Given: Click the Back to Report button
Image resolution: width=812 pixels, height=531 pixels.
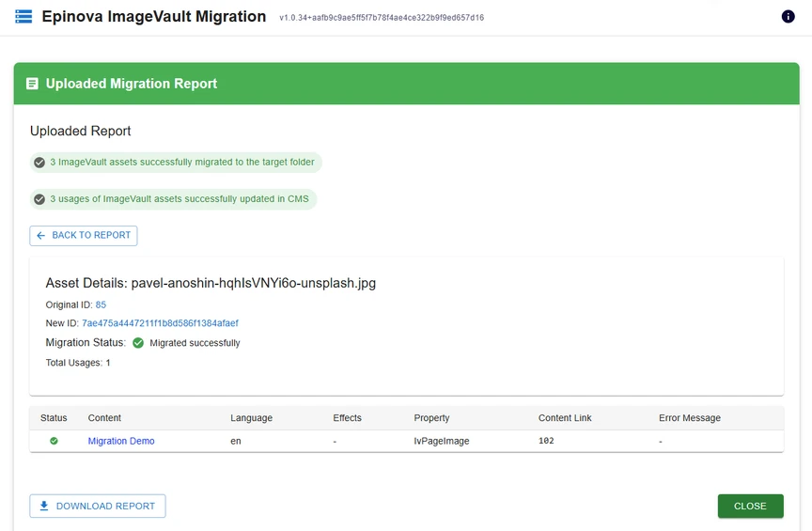Looking at the screenshot, I should coord(84,236).
